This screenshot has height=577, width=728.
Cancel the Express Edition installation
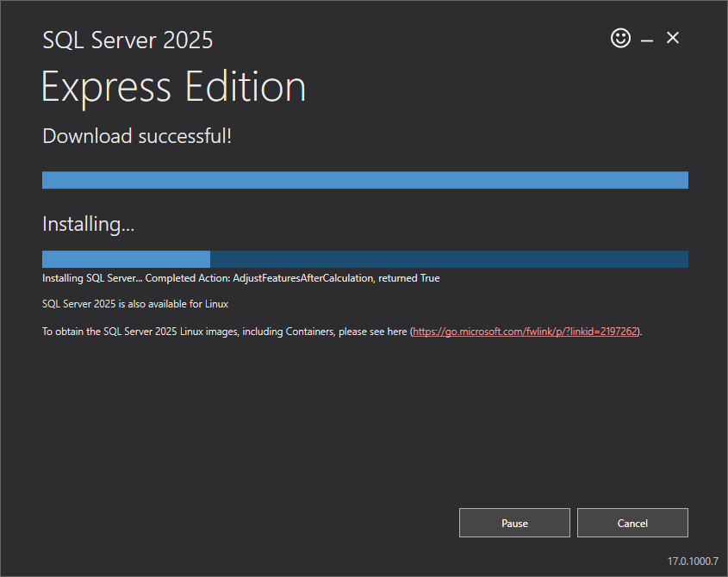coord(632,523)
